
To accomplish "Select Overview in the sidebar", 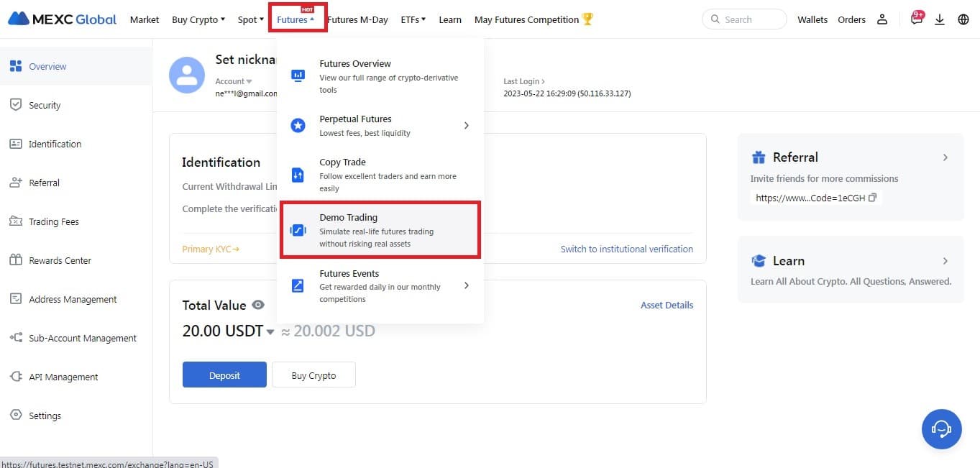I will [x=76, y=66].
